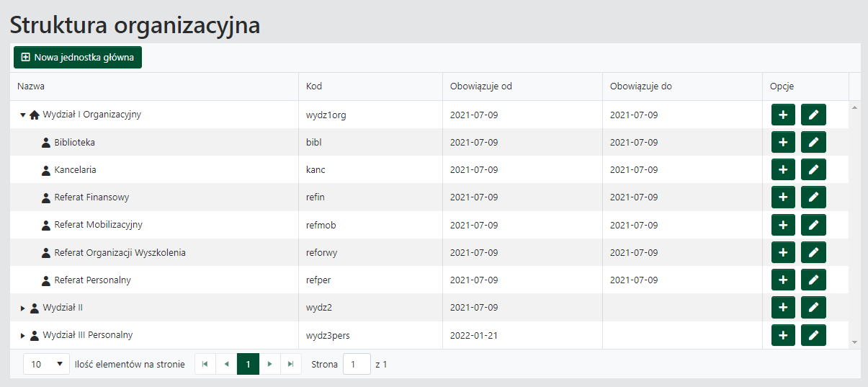Edit Kancelaria using pencil icon
Screen dimensions: 868x387
click(813, 170)
